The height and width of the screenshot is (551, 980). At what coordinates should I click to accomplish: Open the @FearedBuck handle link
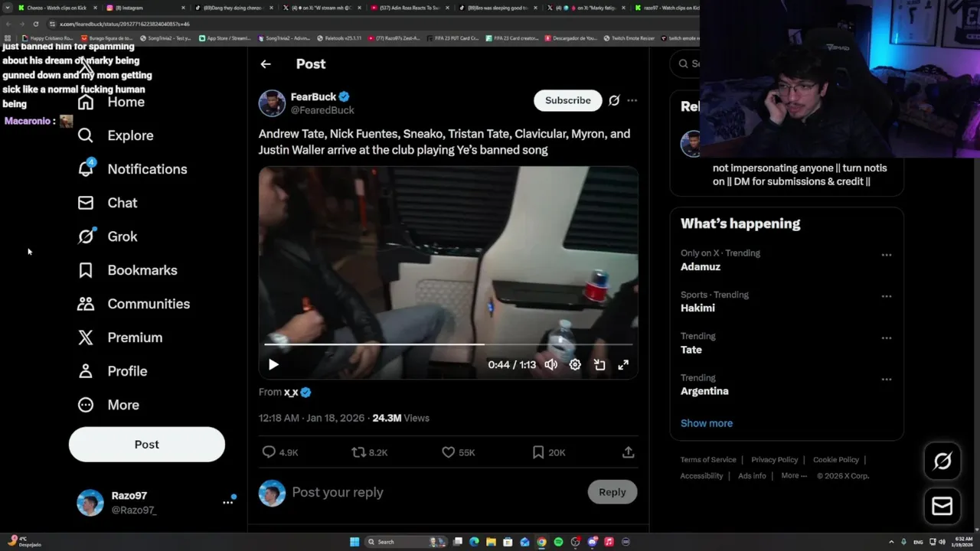coord(322,111)
